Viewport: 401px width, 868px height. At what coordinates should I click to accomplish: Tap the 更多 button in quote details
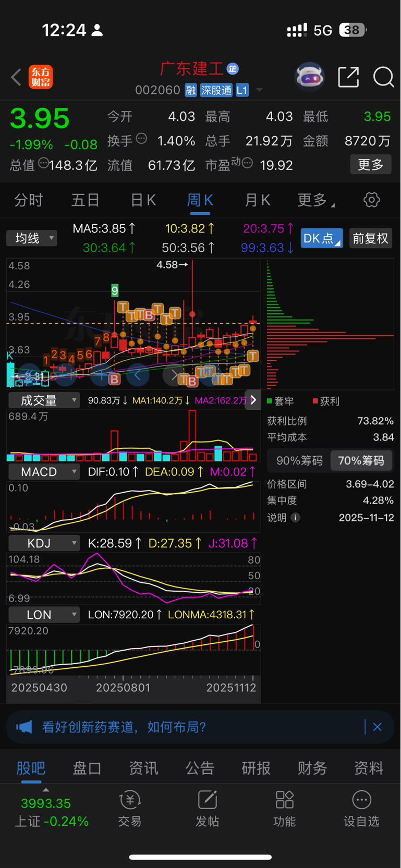pos(371,165)
